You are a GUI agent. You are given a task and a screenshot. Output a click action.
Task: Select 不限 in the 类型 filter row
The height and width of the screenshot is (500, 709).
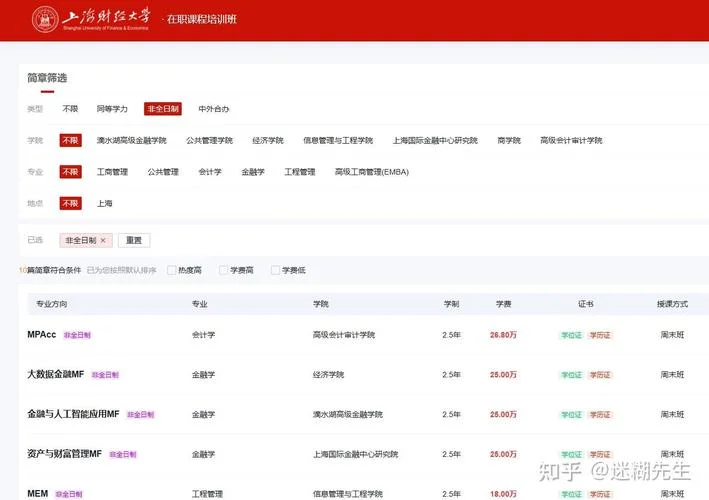click(x=71, y=109)
